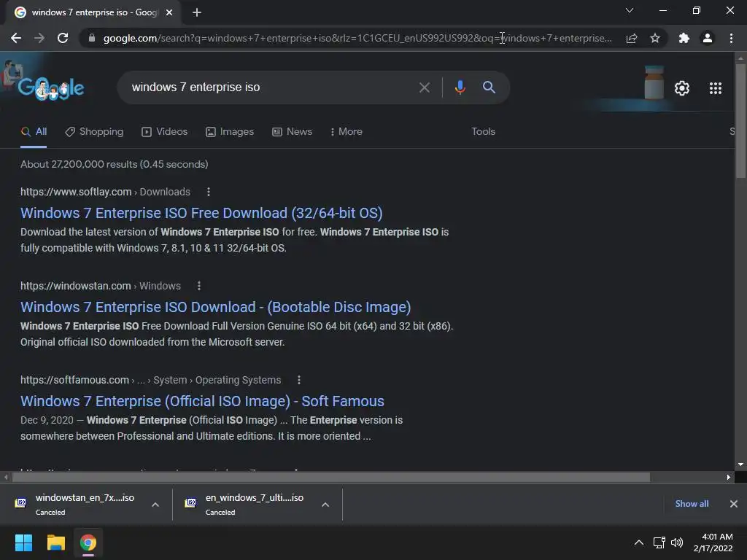Screen dimensions: 747x560
Task: Open the Chrome profile avatar
Action: click(x=708, y=38)
